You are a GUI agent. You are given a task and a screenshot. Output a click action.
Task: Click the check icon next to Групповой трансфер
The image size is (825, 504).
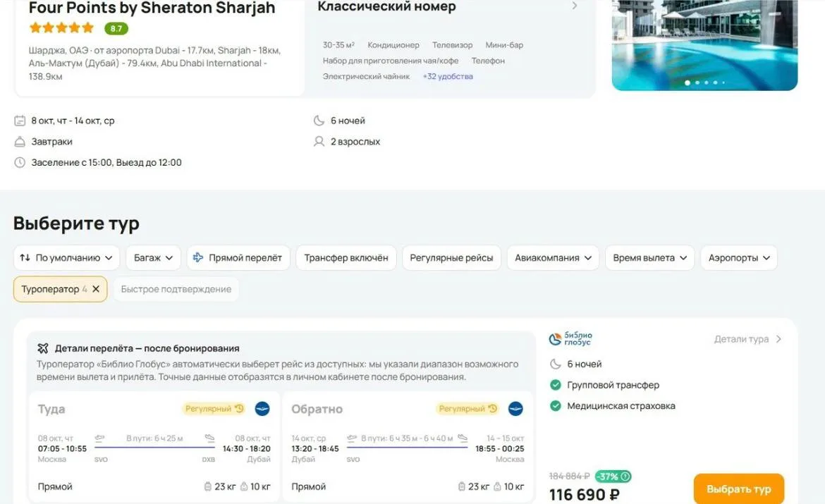click(555, 385)
